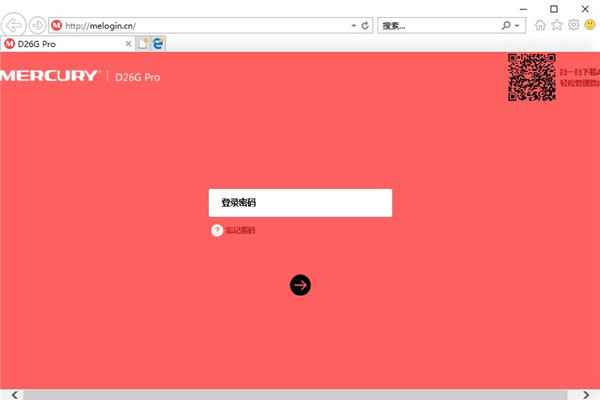The width and height of the screenshot is (600, 400).
Task: Close the D26G Pro tab
Action: tap(129, 44)
